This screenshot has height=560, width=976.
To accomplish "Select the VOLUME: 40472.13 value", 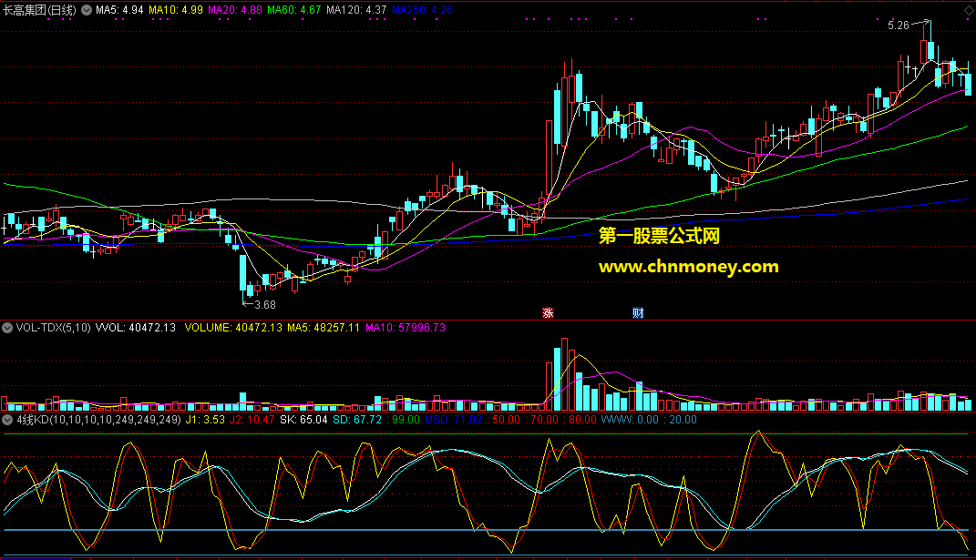I will [x=233, y=328].
